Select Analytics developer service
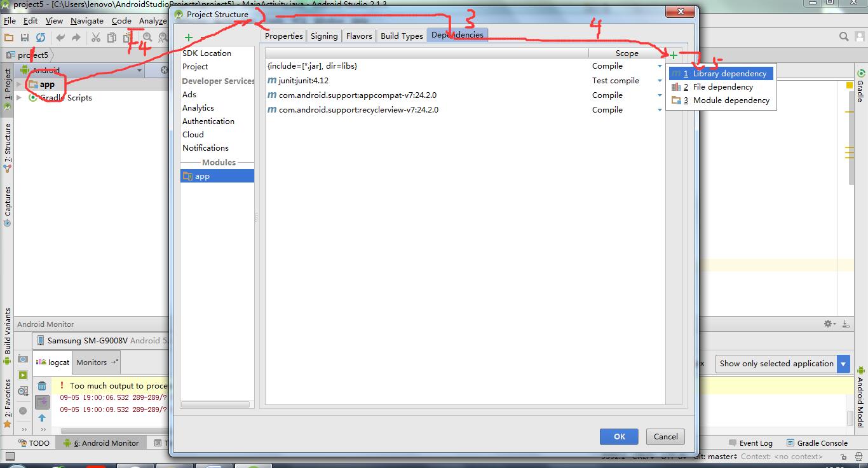Image resolution: width=868 pixels, height=468 pixels. 198,108
